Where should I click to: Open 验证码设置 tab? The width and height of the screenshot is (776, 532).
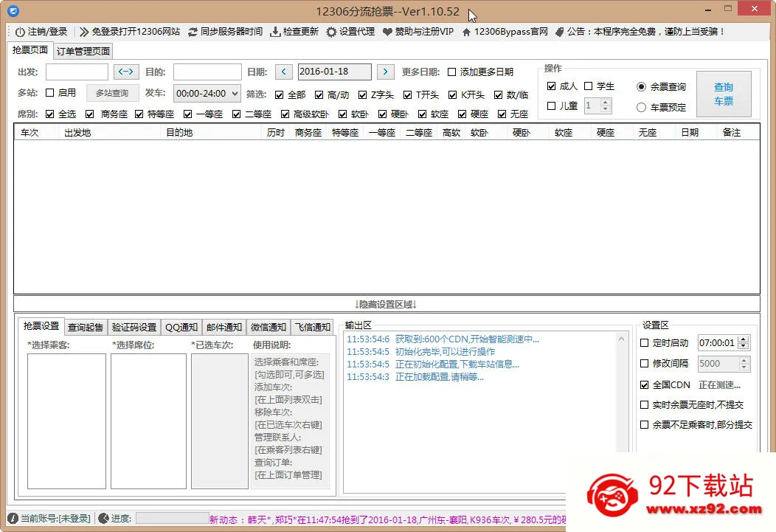coord(134,327)
